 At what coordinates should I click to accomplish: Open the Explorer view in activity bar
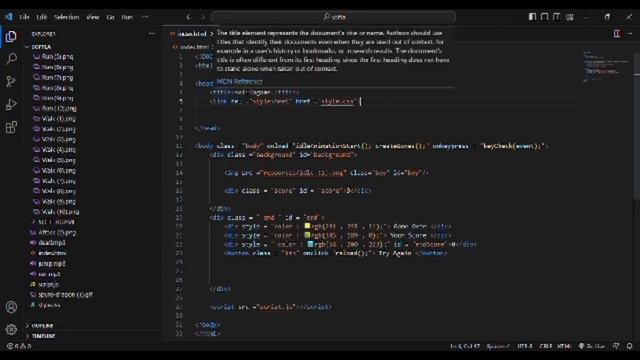pyautogui.click(x=11, y=37)
